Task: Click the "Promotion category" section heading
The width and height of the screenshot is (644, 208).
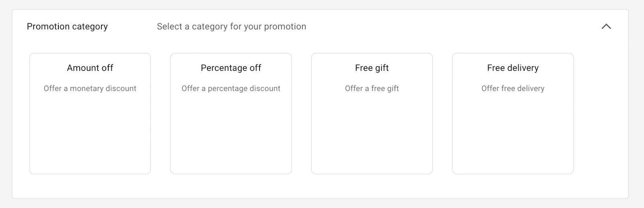Action: pos(67,27)
